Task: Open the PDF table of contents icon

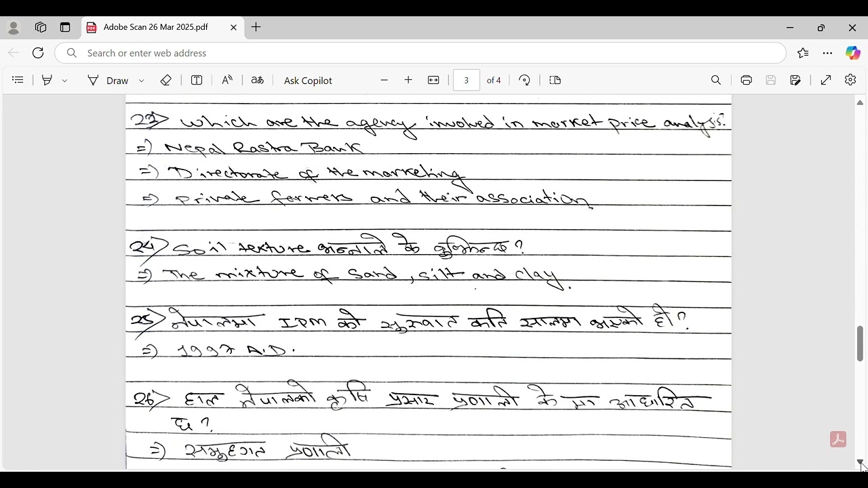Action: click(18, 80)
